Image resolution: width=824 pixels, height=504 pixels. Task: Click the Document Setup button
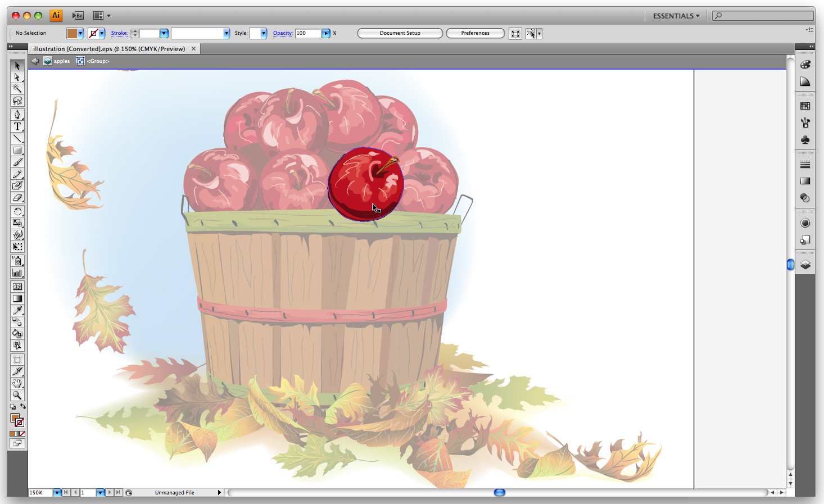point(400,33)
